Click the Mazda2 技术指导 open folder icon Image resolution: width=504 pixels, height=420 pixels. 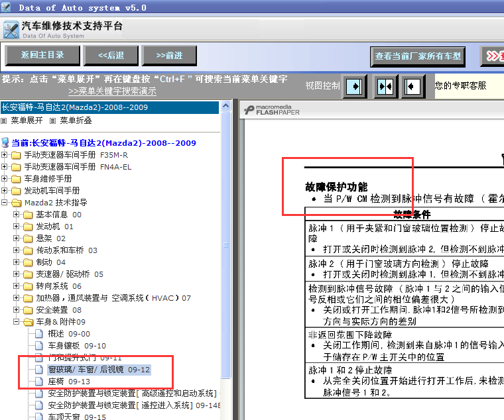[x=17, y=203]
